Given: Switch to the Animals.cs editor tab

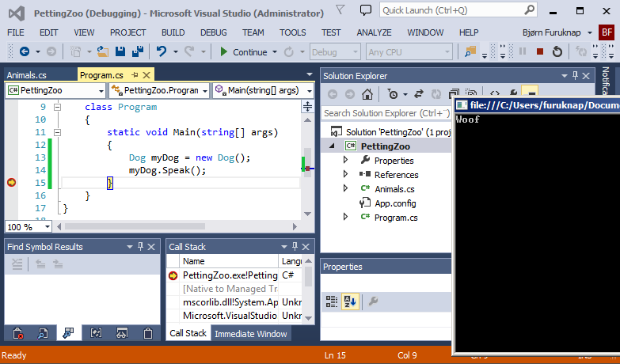Looking at the screenshot, I should pos(26,74).
